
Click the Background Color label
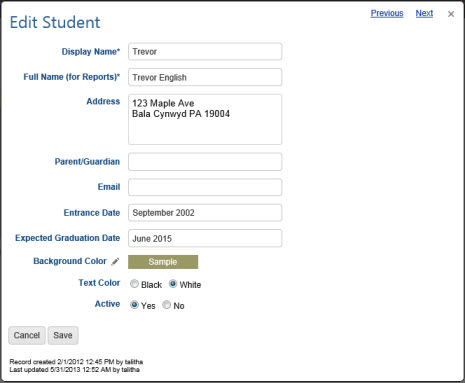tap(70, 261)
